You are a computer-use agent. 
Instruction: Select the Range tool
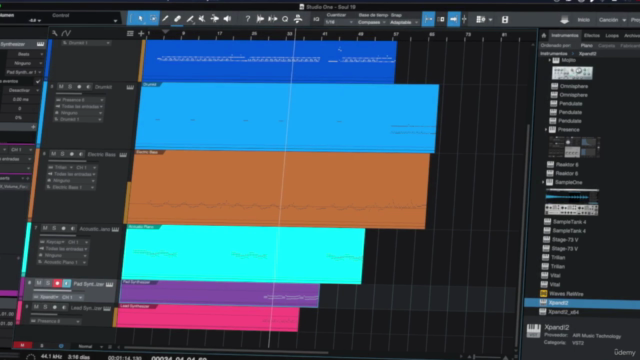click(153, 19)
